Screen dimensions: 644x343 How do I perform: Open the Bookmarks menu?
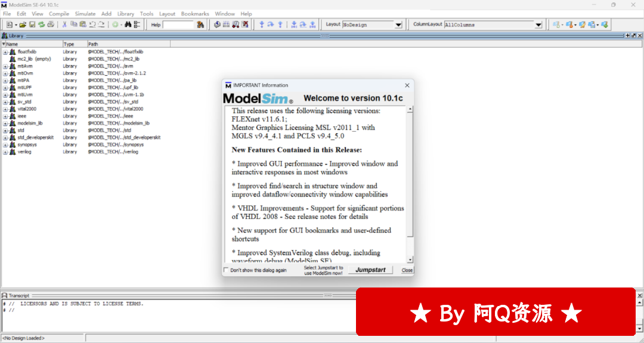point(195,14)
